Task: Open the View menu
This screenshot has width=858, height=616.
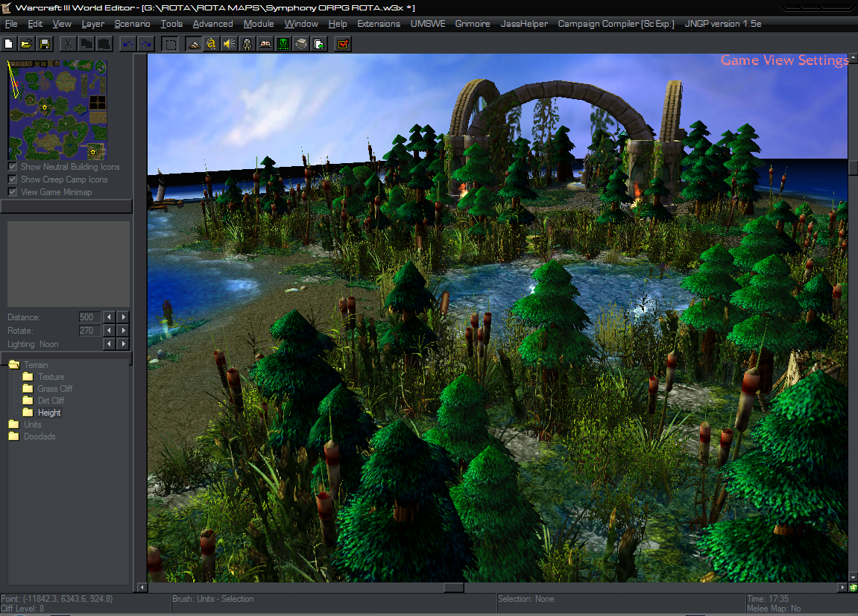Action: coord(62,24)
